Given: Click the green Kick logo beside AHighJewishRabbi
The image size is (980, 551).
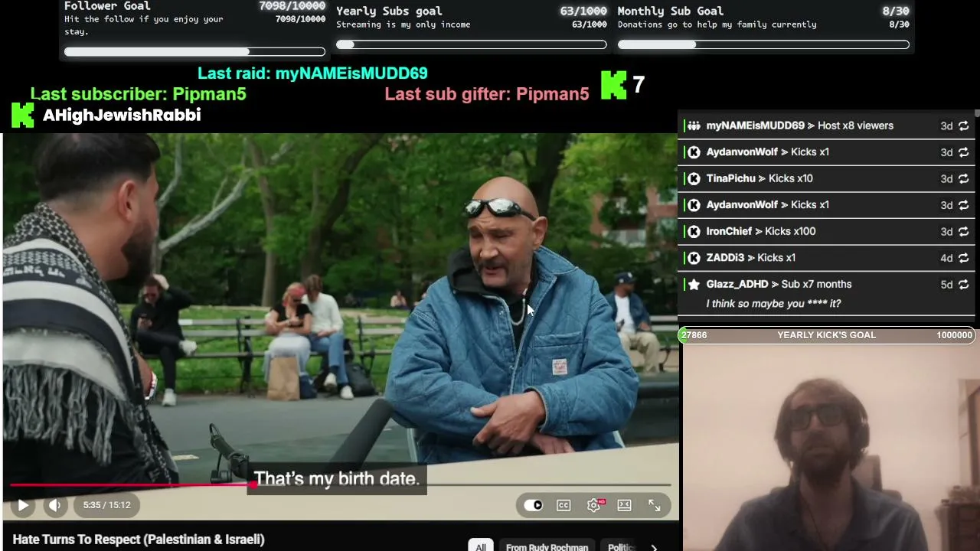Looking at the screenshot, I should pyautogui.click(x=23, y=115).
